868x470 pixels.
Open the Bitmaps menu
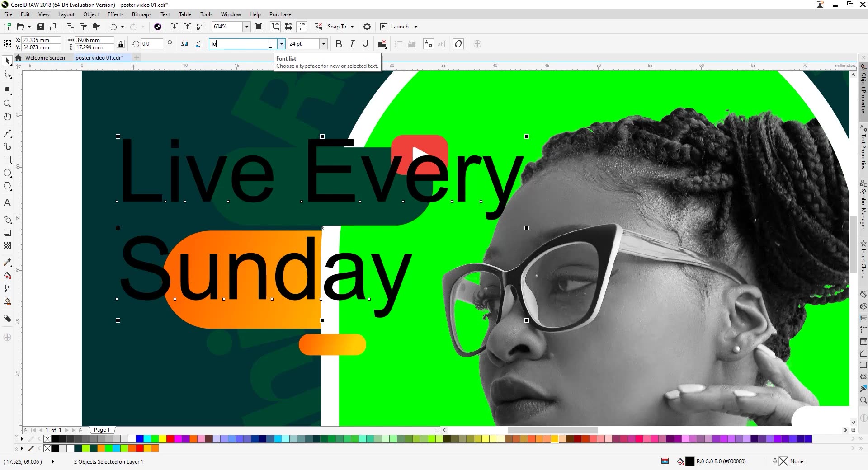[x=141, y=14]
